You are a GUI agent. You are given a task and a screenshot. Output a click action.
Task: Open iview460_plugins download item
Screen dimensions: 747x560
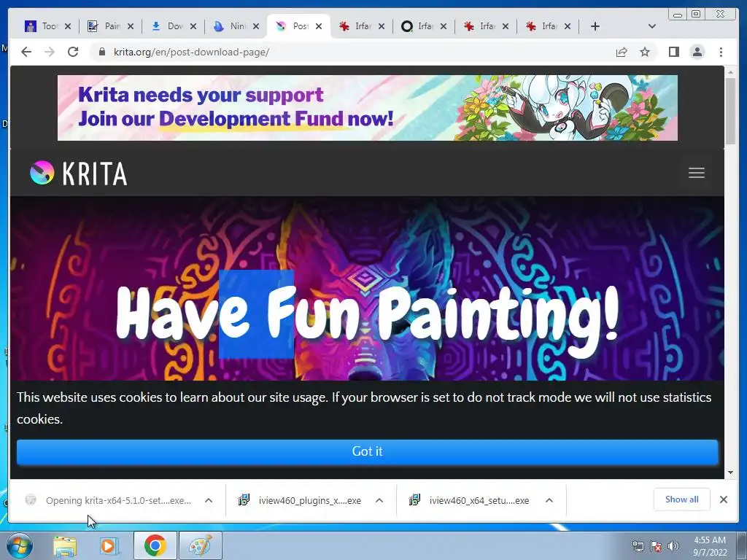coord(301,500)
